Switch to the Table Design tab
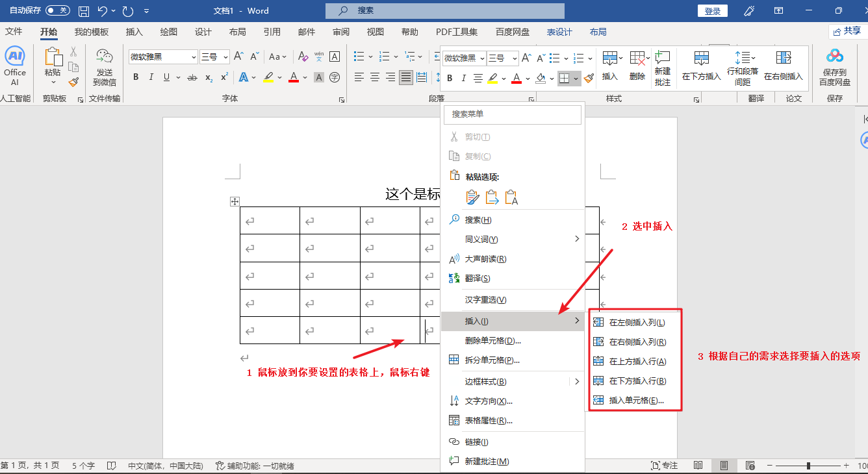The width and height of the screenshot is (868, 474). [x=559, y=32]
